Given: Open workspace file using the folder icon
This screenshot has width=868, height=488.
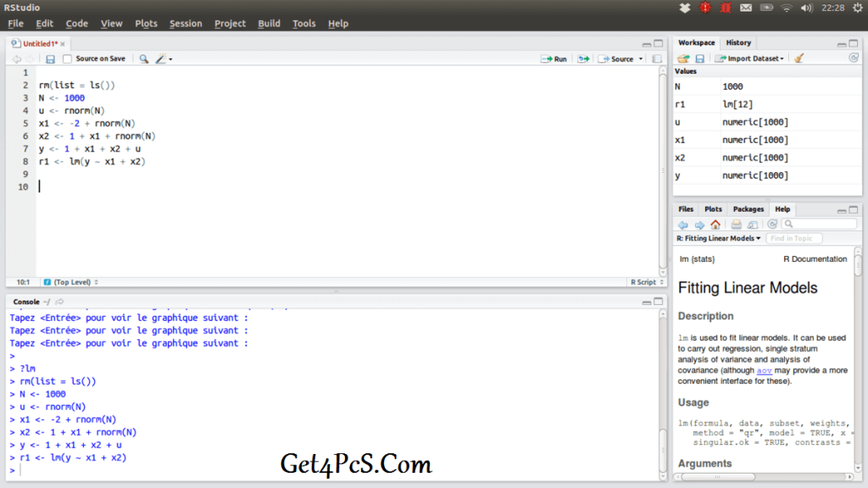Looking at the screenshot, I should pos(683,58).
